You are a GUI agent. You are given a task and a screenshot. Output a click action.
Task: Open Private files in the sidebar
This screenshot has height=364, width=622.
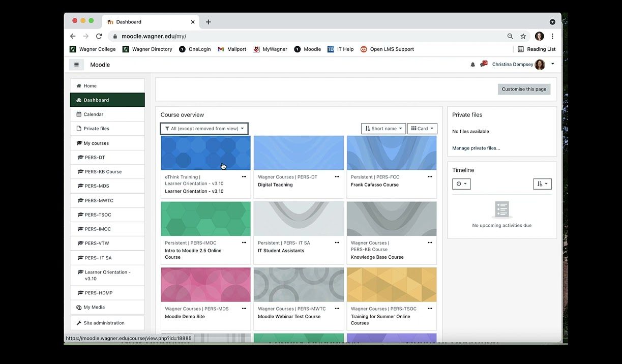coord(107,129)
